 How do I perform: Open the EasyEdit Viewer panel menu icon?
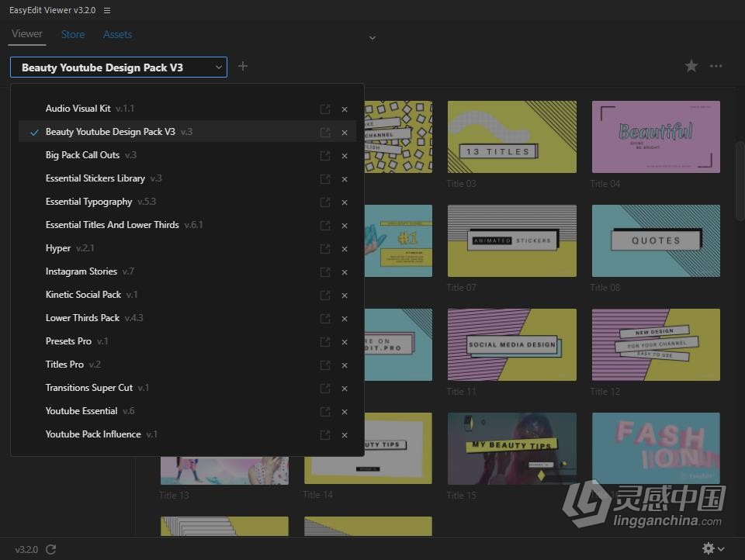107,10
